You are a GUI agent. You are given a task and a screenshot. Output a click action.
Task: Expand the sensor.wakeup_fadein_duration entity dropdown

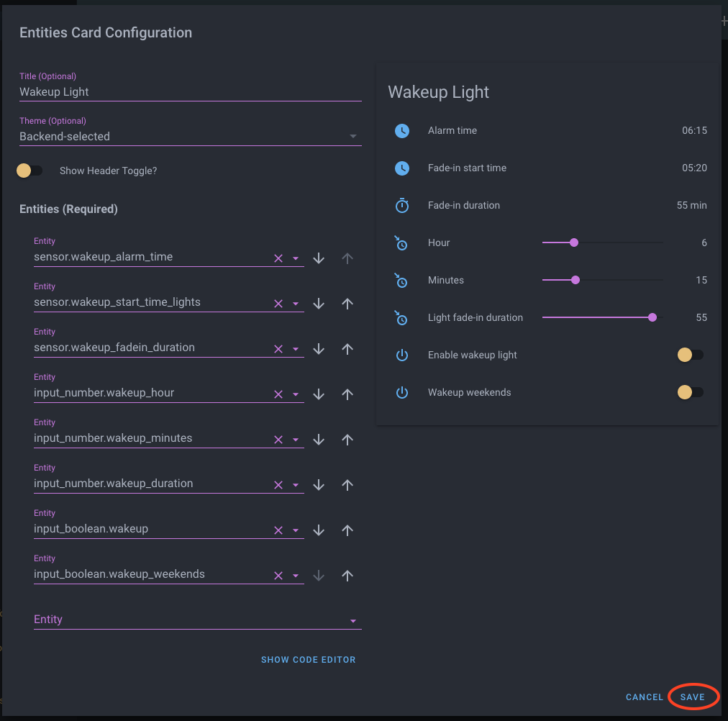(296, 349)
